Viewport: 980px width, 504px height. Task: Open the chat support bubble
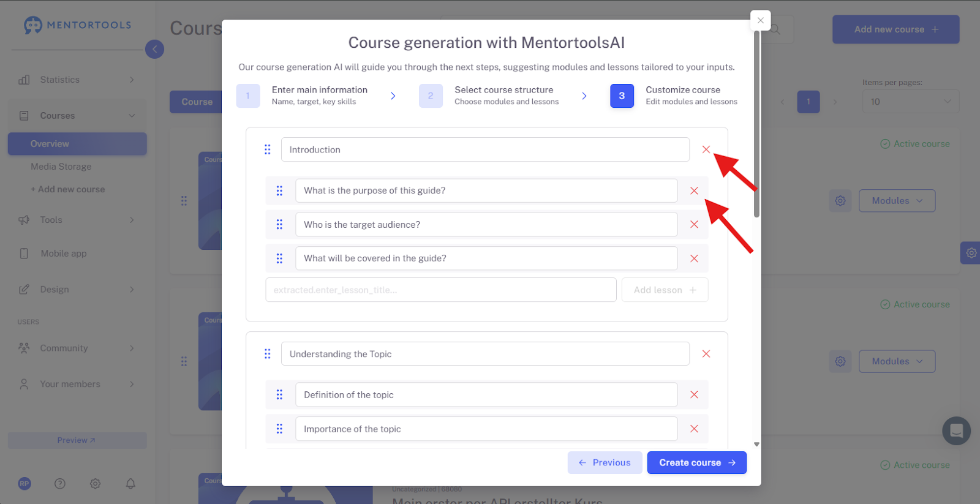point(956,431)
